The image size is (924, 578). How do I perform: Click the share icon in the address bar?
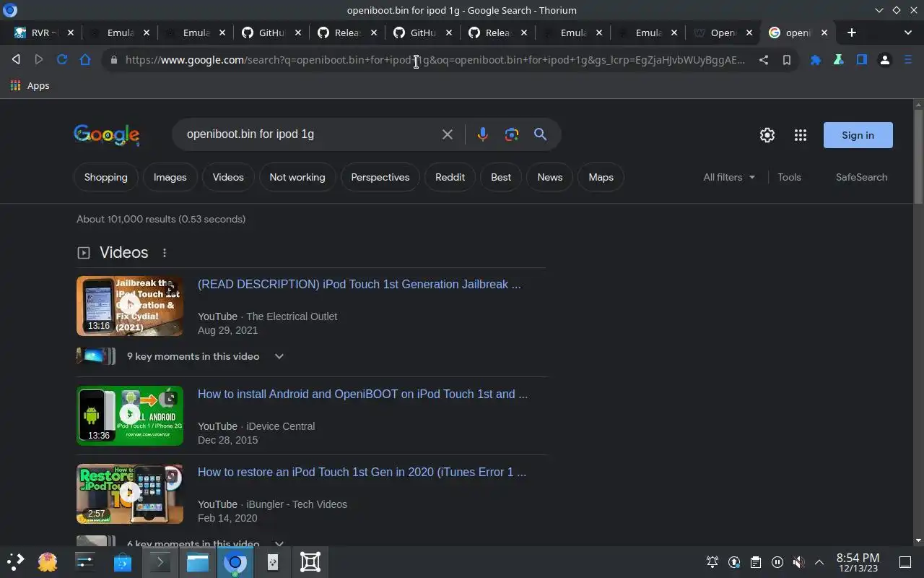(764, 60)
